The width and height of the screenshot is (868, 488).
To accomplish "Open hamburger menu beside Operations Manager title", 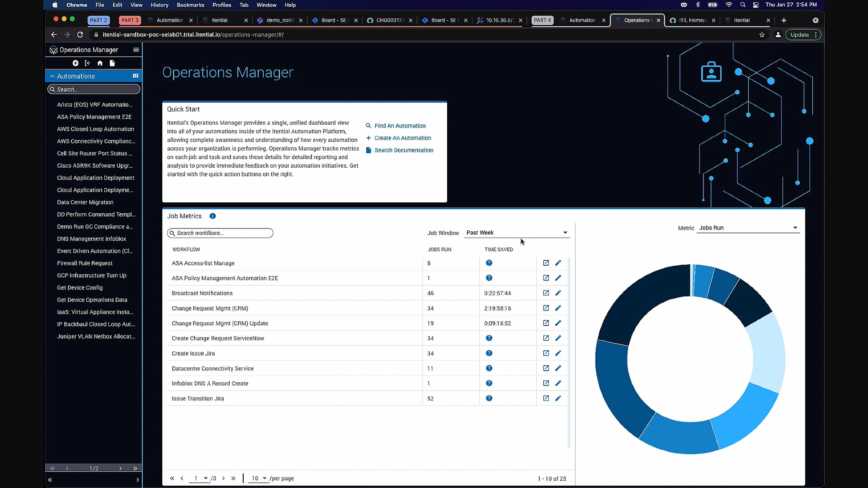I will click(x=136, y=50).
